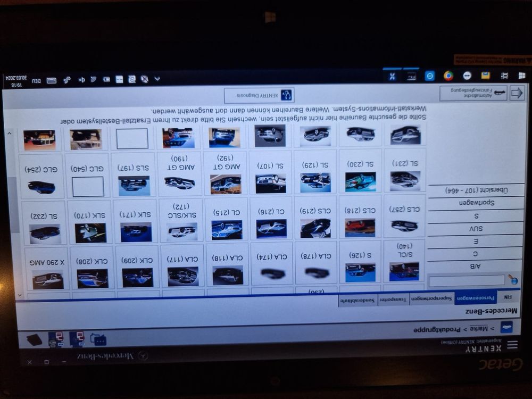Click Automatische Fahrzeugfestlegung button
The width and height of the screenshot is (532, 399).
[x=473, y=94]
